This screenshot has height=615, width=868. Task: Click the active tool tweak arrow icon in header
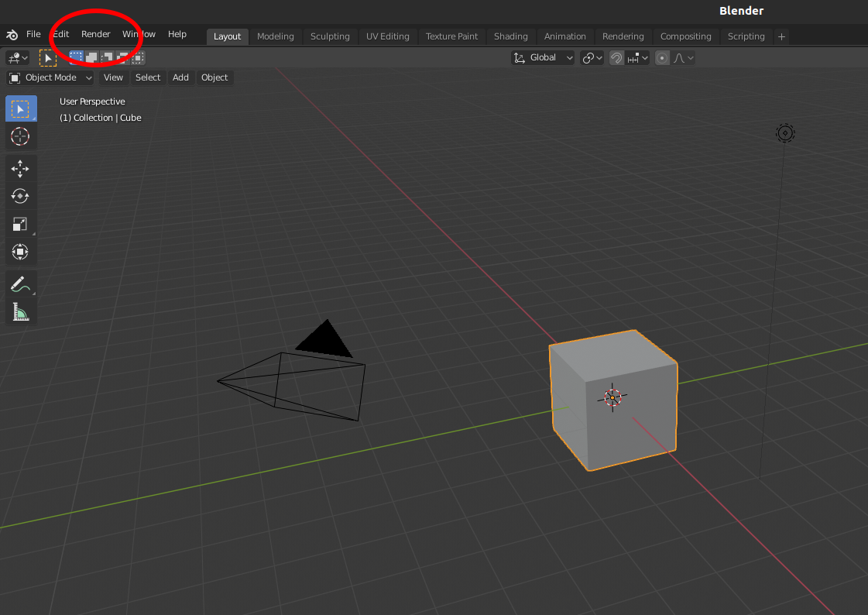(48, 57)
